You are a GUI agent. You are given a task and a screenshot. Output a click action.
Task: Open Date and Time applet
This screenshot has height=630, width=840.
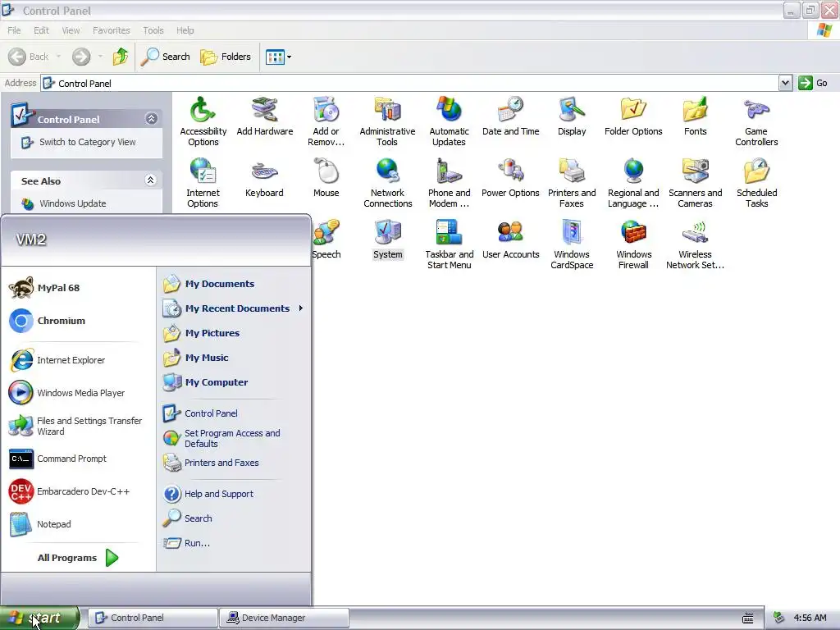point(510,116)
